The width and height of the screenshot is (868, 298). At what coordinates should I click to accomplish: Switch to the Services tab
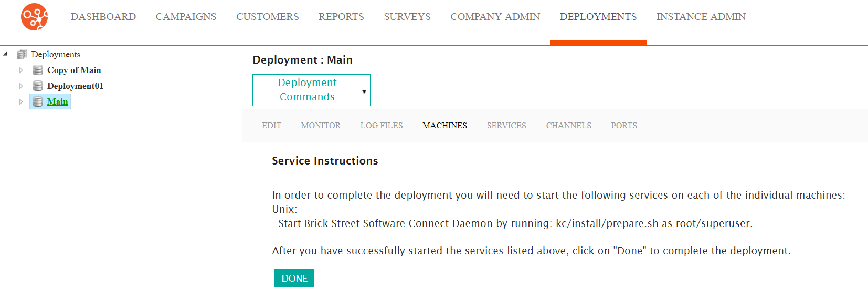506,126
